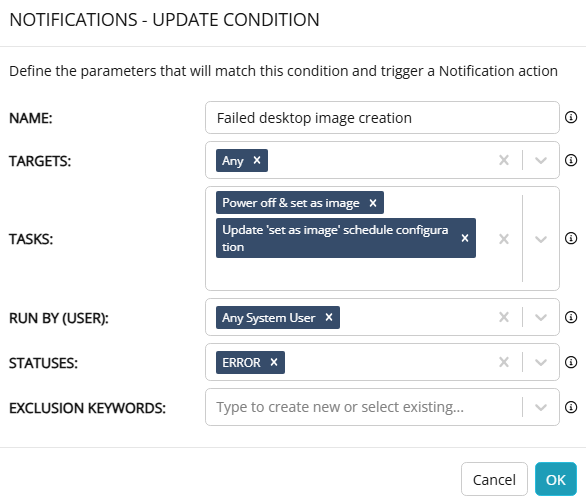The height and width of the screenshot is (503, 586).
Task: Click the info icon beside Tasks field
Action: (571, 238)
